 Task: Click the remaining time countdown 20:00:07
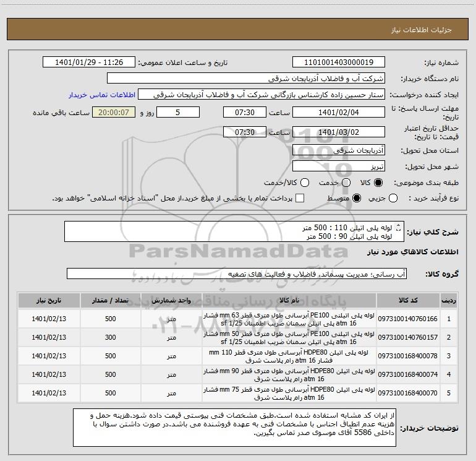click(x=114, y=112)
